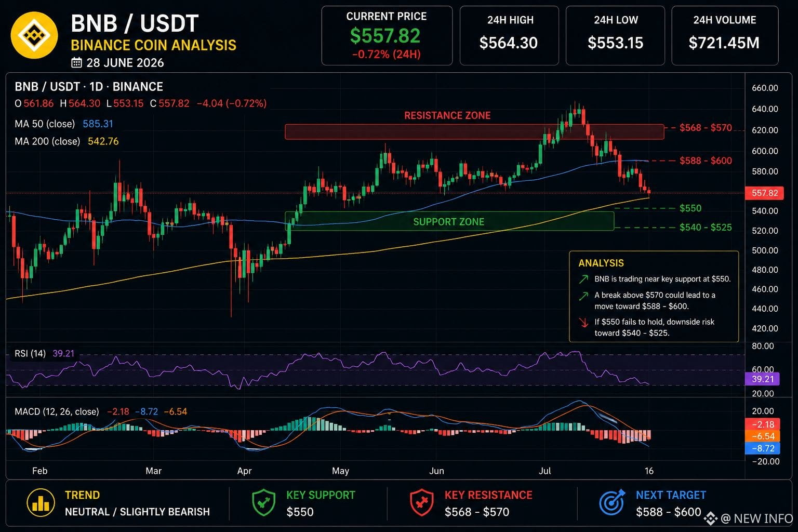This screenshot has width=798, height=532.
Task: Select the Current Price $557.82 value in the header
Action: click(x=385, y=36)
